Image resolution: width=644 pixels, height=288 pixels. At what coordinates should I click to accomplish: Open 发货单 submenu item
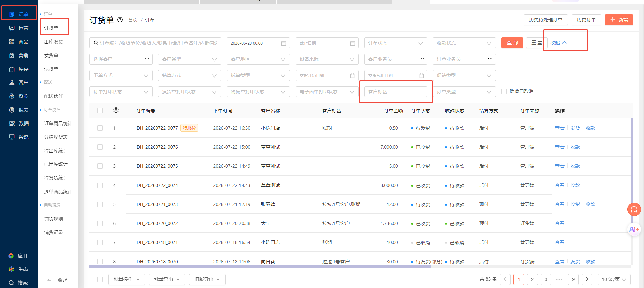coord(51,55)
